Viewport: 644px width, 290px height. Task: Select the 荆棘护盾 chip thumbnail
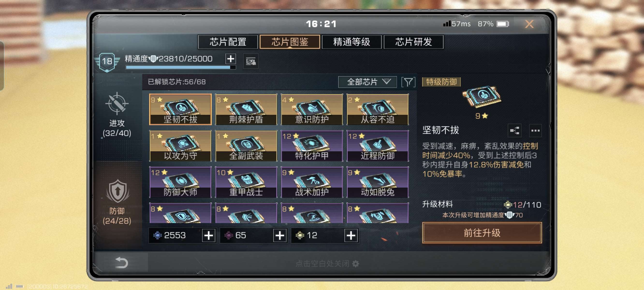click(246, 109)
